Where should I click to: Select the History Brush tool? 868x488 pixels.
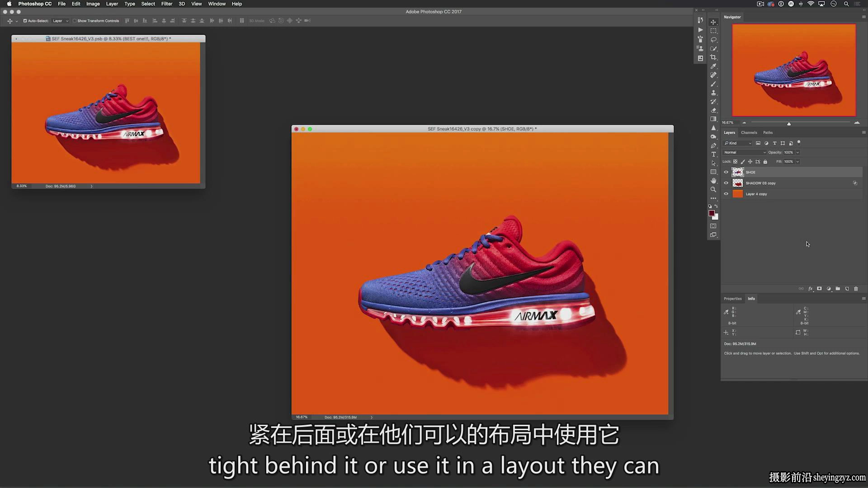[713, 102]
